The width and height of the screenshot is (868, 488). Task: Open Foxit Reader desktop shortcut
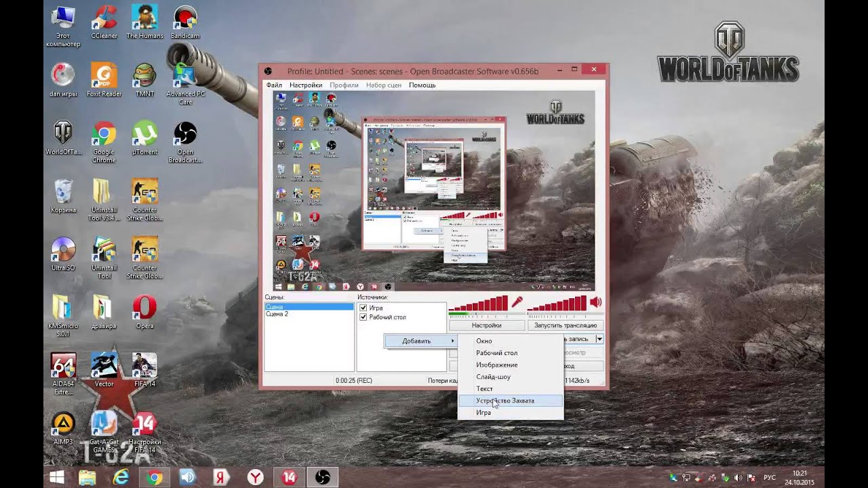pos(104,80)
